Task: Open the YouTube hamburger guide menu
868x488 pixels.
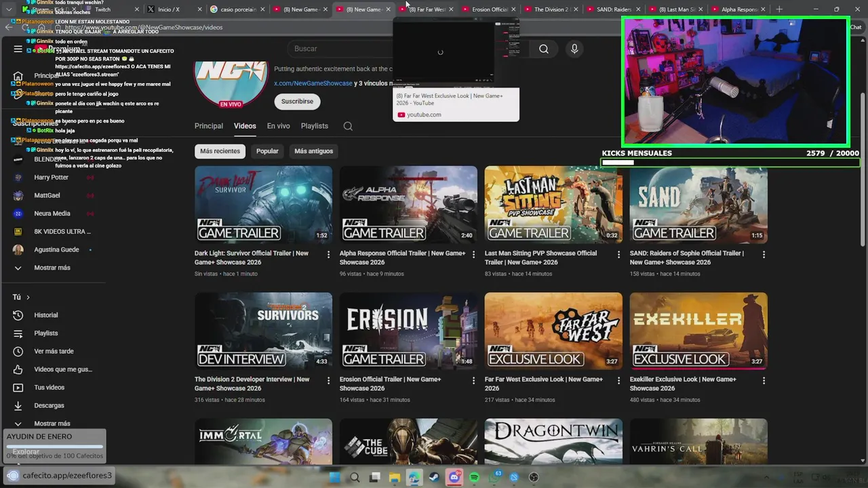Action: pyautogui.click(x=18, y=49)
